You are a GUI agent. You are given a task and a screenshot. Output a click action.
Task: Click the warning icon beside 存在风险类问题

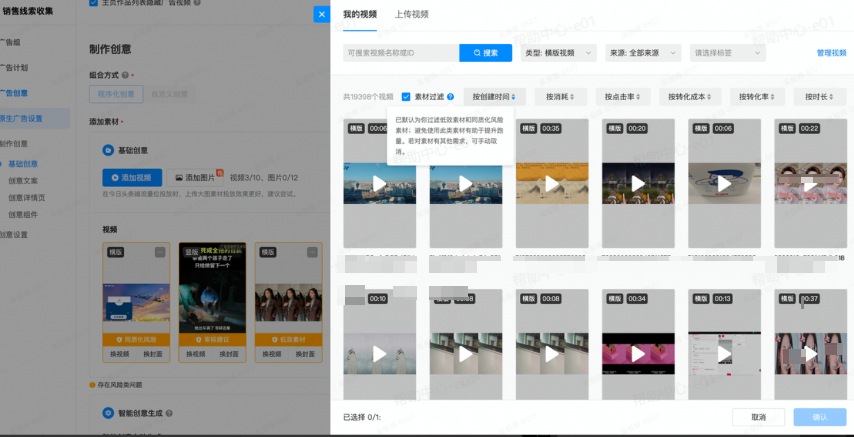(x=93, y=385)
